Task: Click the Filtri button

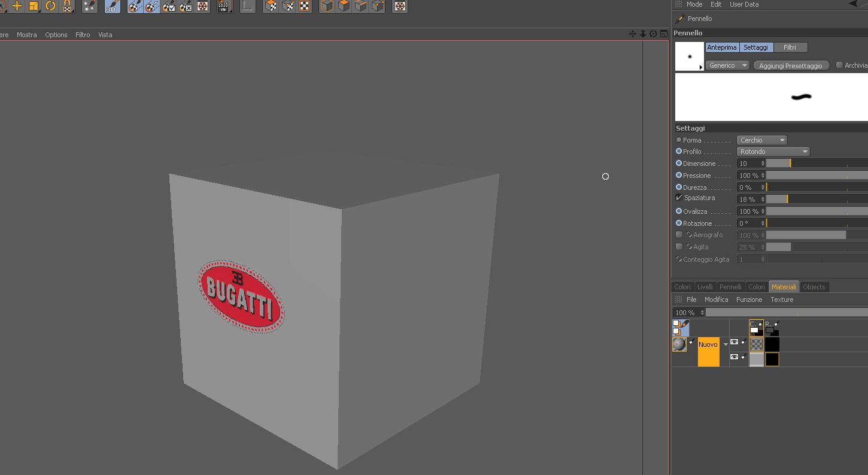Action: tap(790, 47)
